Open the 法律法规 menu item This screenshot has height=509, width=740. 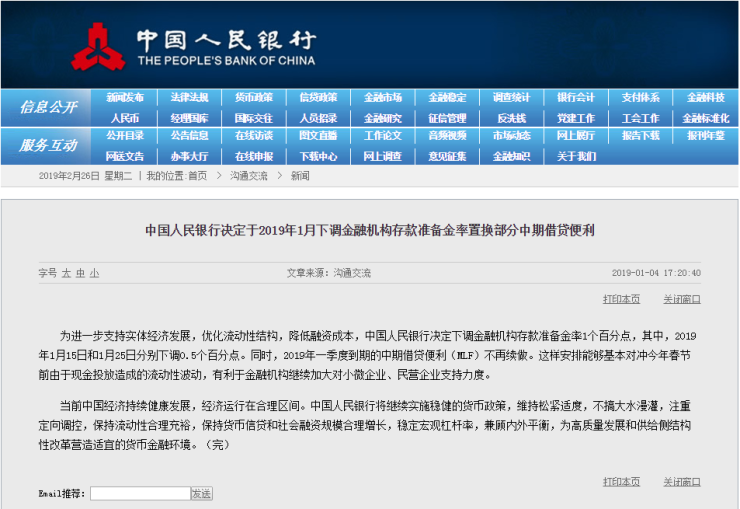(x=189, y=98)
